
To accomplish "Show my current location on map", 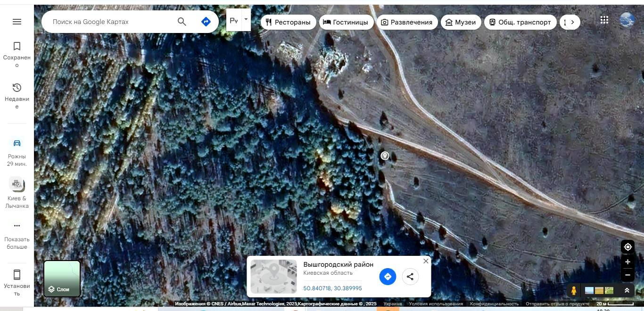I will (x=627, y=247).
